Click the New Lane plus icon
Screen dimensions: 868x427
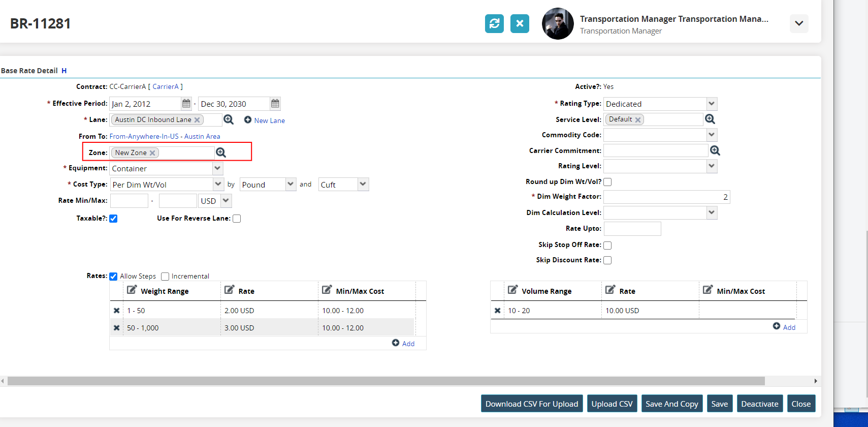click(248, 120)
